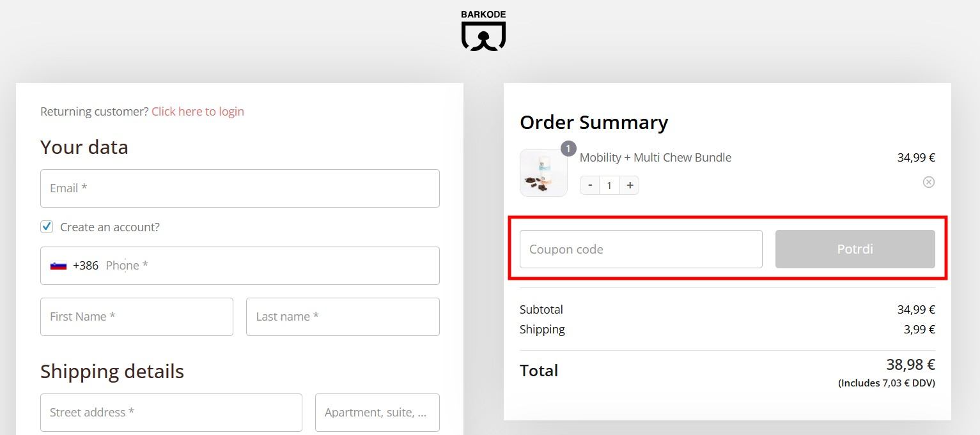Click the gray quantity badge on product image
The width and height of the screenshot is (980, 435).
click(568, 149)
